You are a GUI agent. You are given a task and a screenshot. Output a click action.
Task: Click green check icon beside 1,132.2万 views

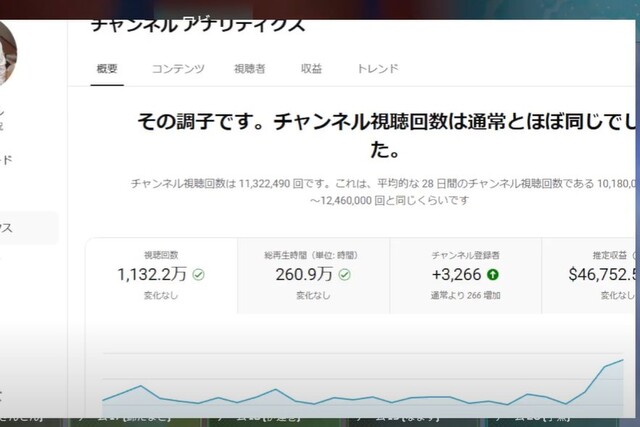(x=199, y=275)
